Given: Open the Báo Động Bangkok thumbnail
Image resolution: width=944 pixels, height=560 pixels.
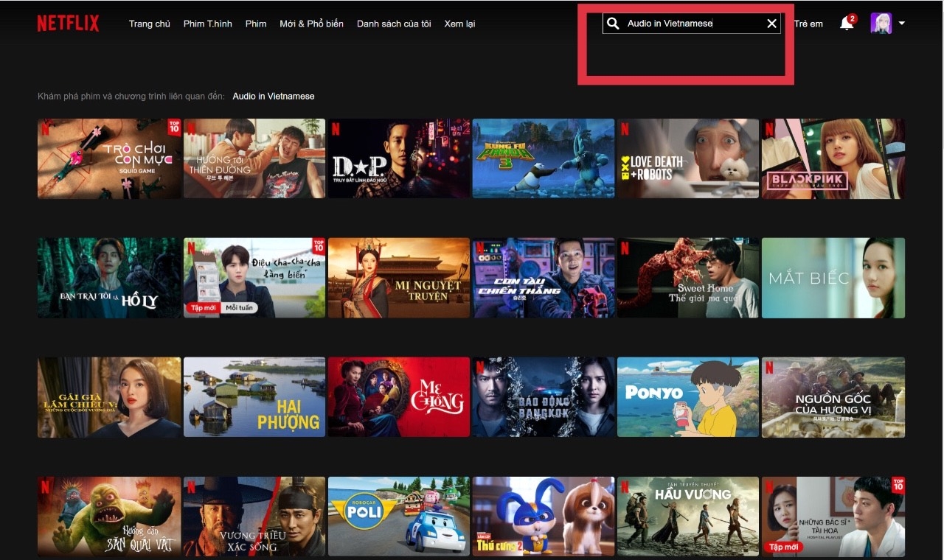Looking at the screenshot, I should coord(544,397).
